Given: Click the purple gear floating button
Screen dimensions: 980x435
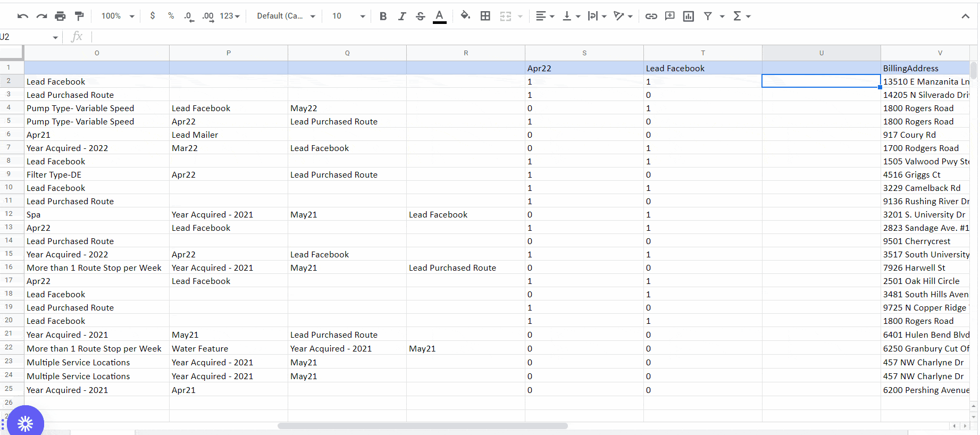Looking at the screenshot, I should [25, 423].
